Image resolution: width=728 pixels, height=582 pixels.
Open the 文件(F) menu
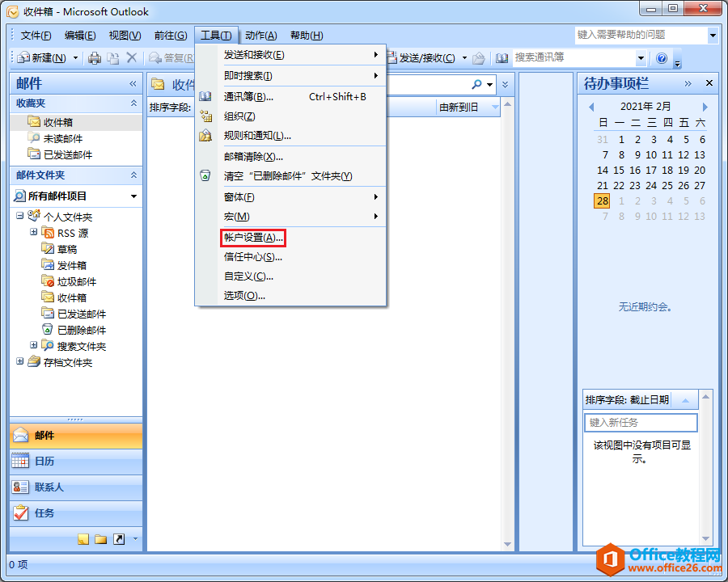[36, 36]
